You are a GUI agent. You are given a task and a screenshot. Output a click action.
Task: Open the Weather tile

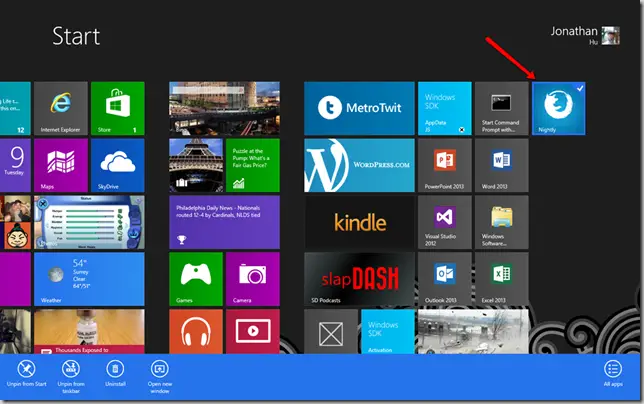89,279
